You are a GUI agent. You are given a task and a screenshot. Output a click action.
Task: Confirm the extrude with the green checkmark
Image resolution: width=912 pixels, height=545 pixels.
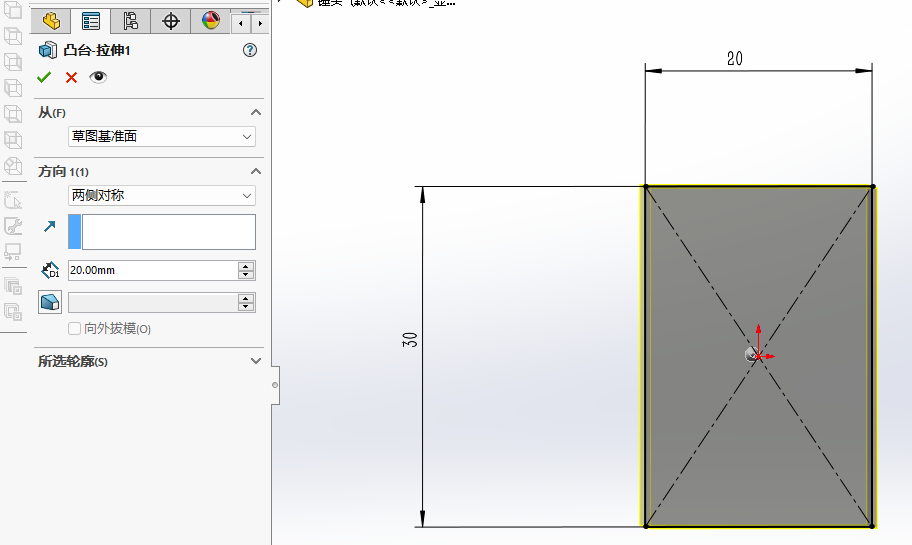point(44,77)
